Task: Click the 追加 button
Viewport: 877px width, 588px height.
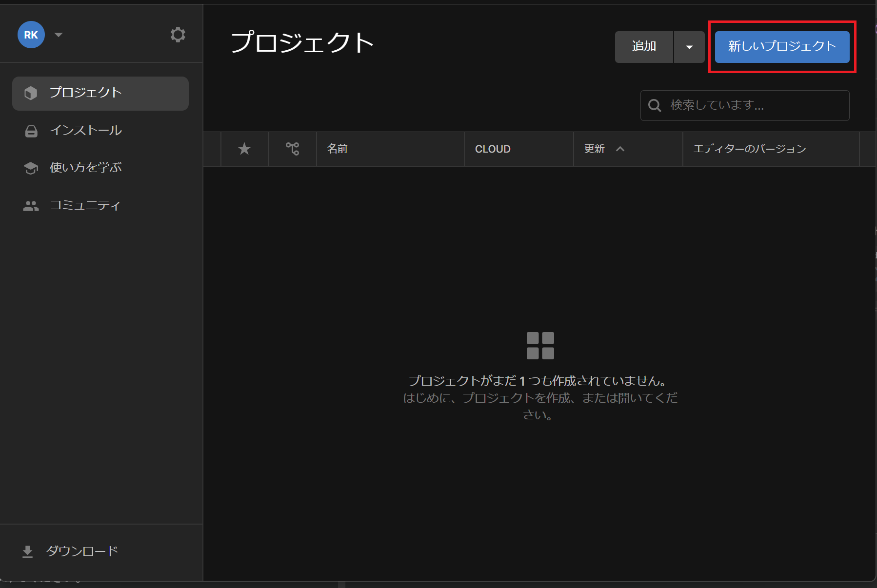Action: coord(644,47)
